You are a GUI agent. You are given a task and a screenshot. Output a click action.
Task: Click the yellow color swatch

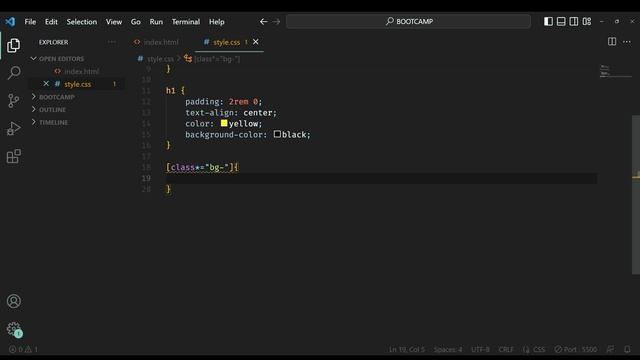click(x=224, y=123)
